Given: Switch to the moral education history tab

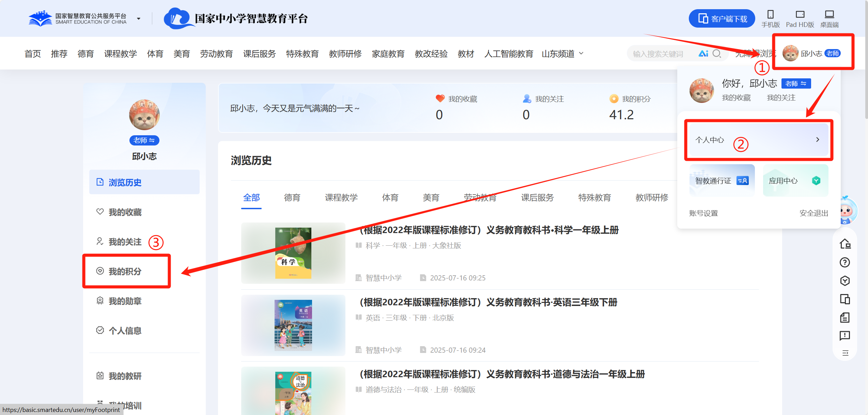Looking at the screenshot, I should click(292, 198).
